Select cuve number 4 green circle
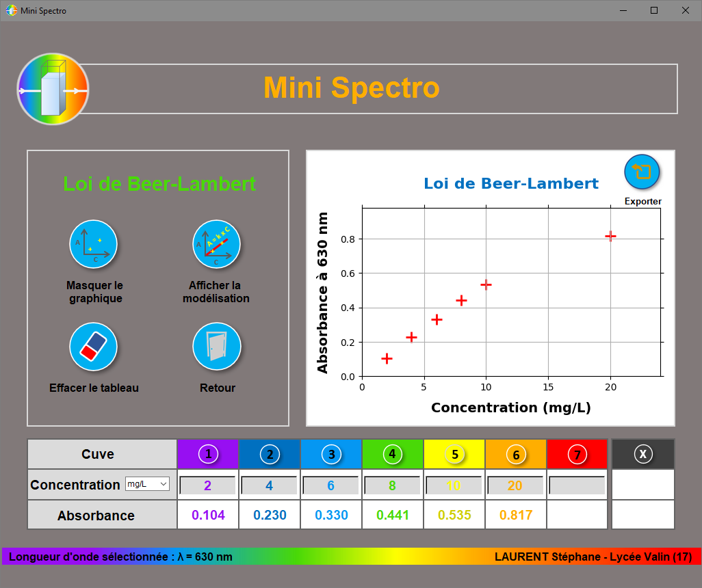 (x=393, y=454)
